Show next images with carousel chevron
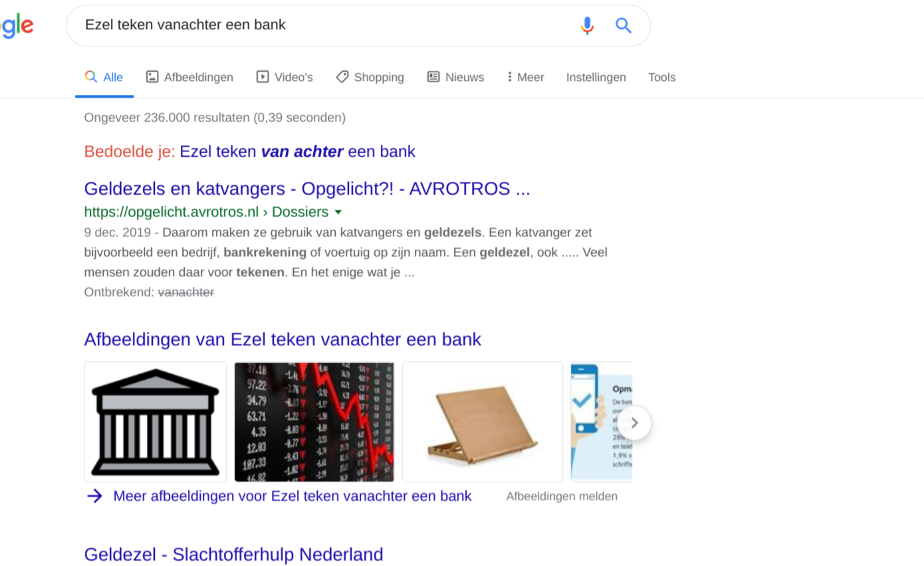The height and width of the screenshot is (566, 924). coord(634,423)
